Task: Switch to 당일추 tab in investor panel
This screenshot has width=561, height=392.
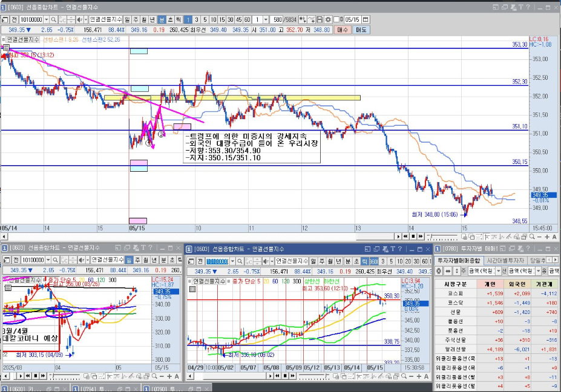Action: tap(537, 260)
